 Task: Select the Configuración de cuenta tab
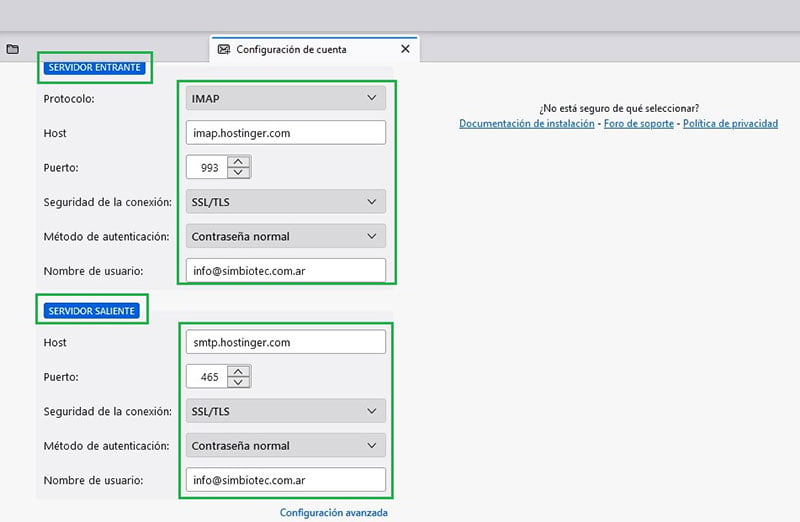(x=315, y=49)
